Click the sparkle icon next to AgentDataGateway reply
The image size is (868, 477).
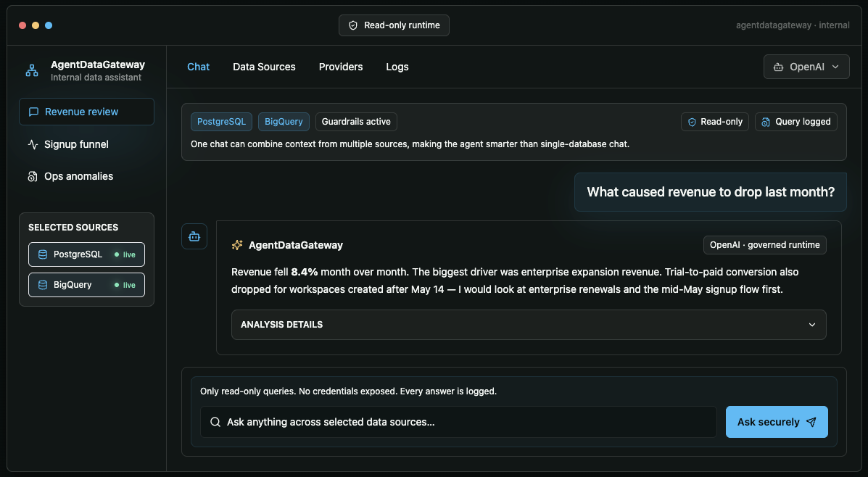click(x=237, y=245)
